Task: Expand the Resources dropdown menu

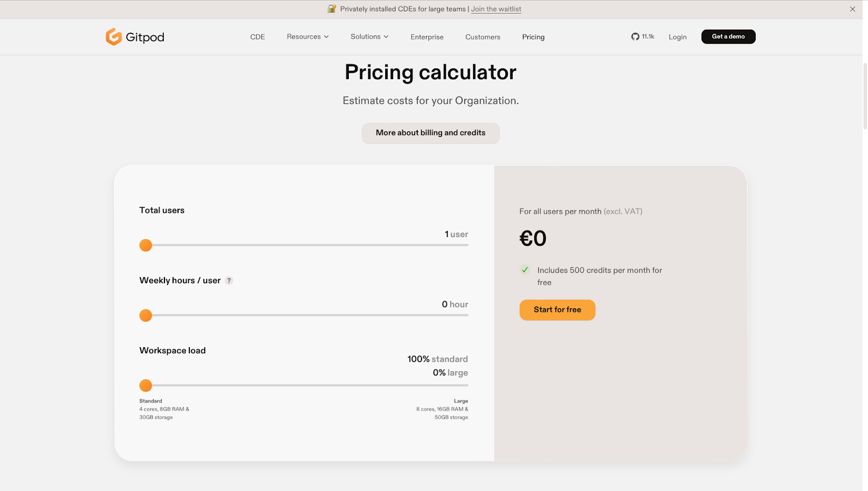Action: coord(304,36)
